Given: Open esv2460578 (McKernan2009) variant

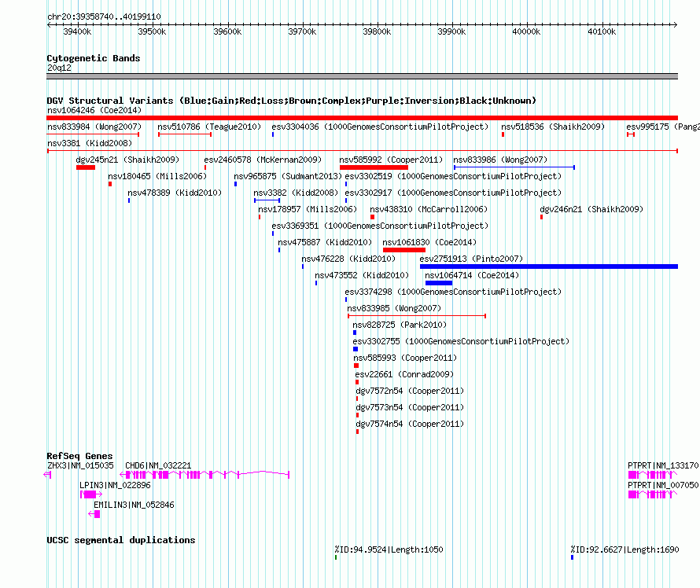Looking at the screenshot, I should [x=263, y=160].
